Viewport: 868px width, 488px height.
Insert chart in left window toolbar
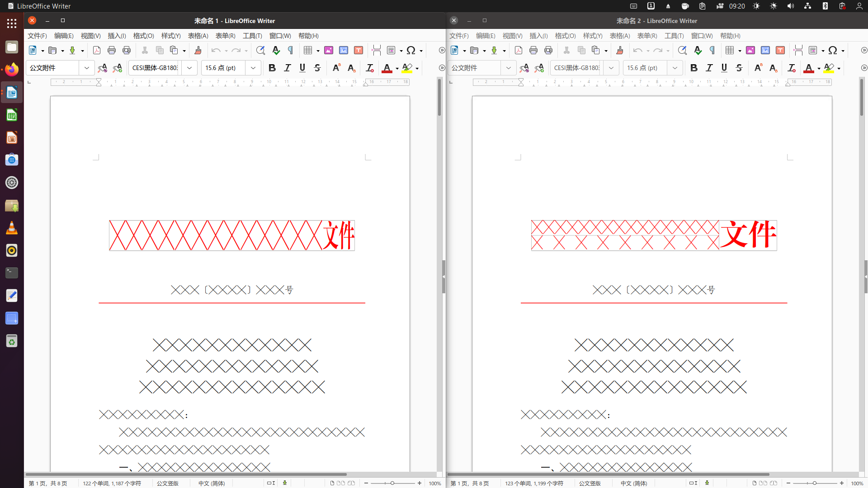(x=344, y=50)
